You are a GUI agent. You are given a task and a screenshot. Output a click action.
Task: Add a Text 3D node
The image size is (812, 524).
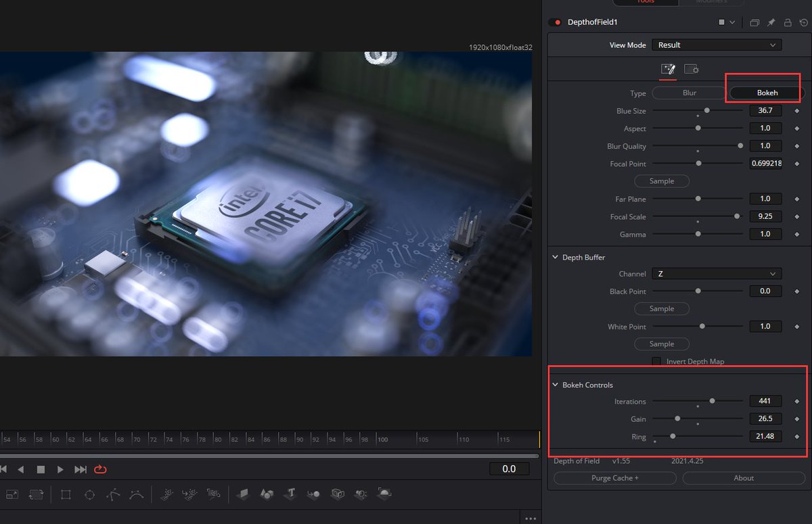click(290, 494)
